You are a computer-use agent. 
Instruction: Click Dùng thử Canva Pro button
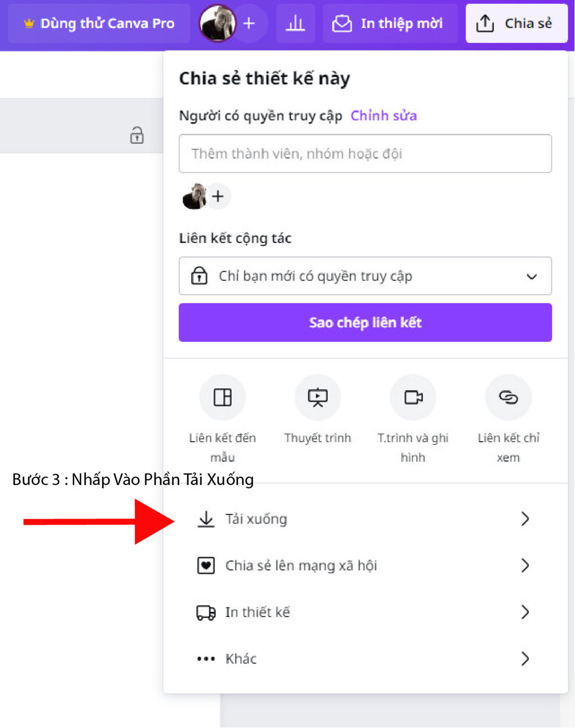click(x=99, y=24)
